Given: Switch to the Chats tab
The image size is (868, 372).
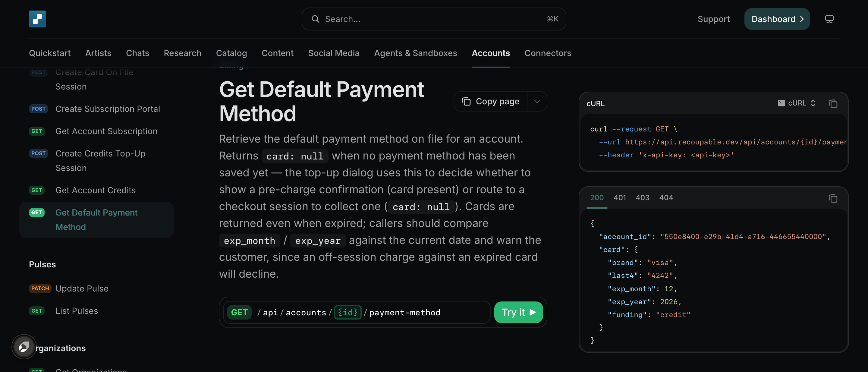Looking at the screenshot, I should pyautogui.click(x=137, y=53).
